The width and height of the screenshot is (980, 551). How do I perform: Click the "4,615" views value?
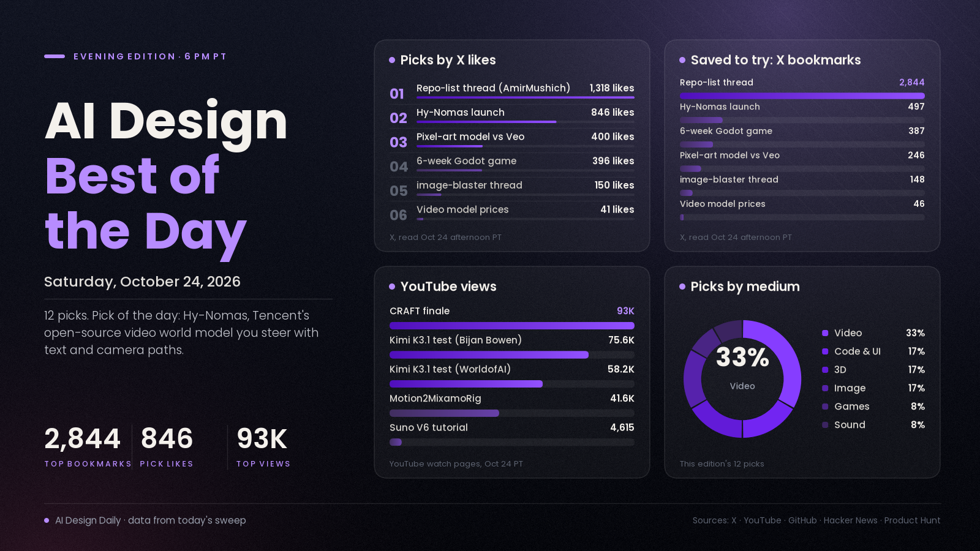coord(622,427)
